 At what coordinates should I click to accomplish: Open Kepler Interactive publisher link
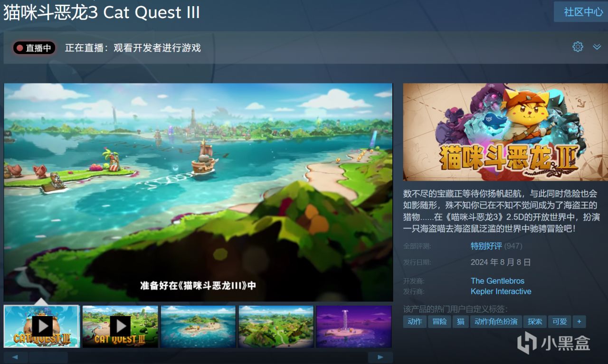pos(501,291)
